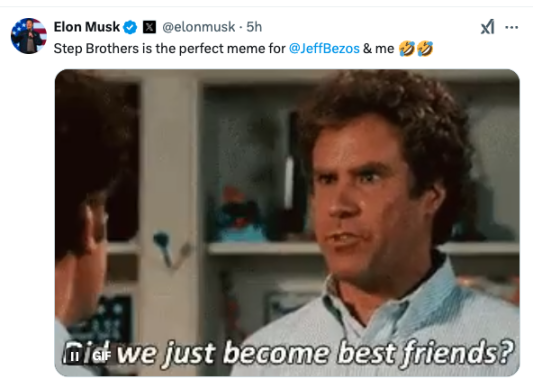
Task: Click the Elon Musk display name
Action: click(87, 27)
